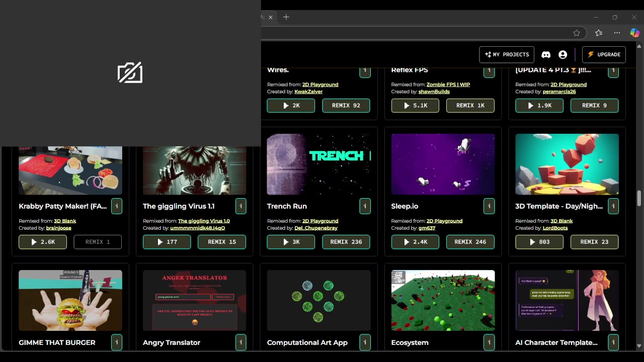Open the Copilot icon in browser toolbar

point(635,33)
